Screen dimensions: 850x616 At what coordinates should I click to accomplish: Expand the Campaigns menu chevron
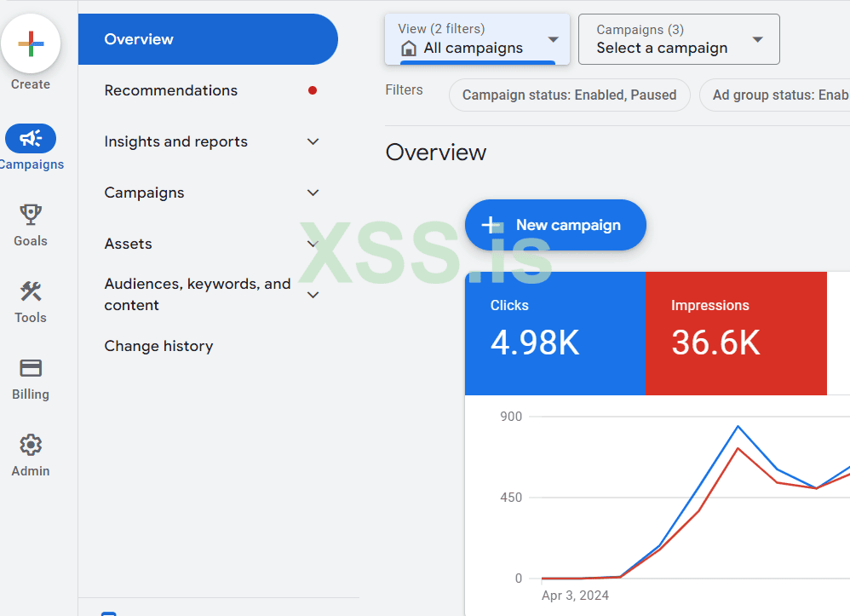tap(313, 193)
